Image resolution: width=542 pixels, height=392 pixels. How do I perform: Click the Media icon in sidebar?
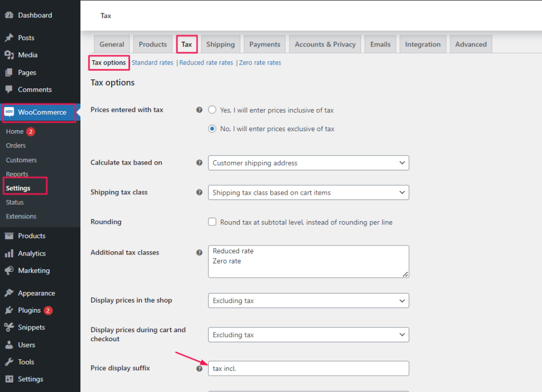9,55
